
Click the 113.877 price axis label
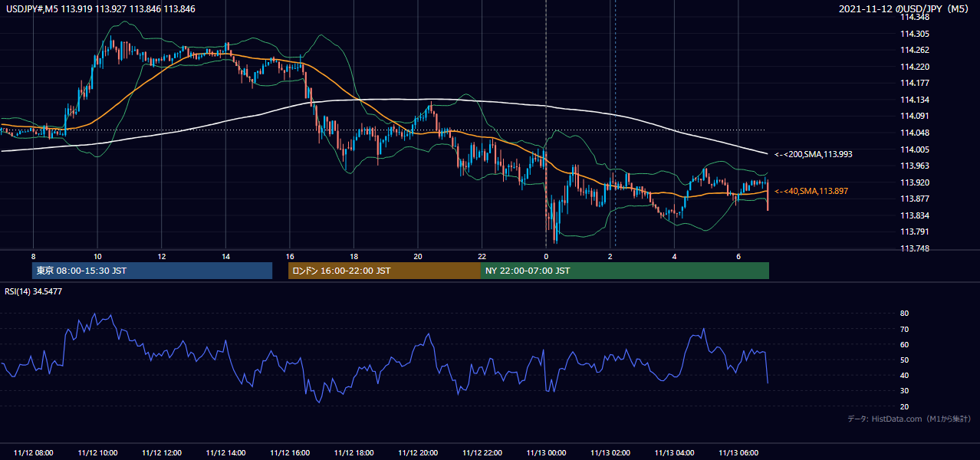point(915,199)
